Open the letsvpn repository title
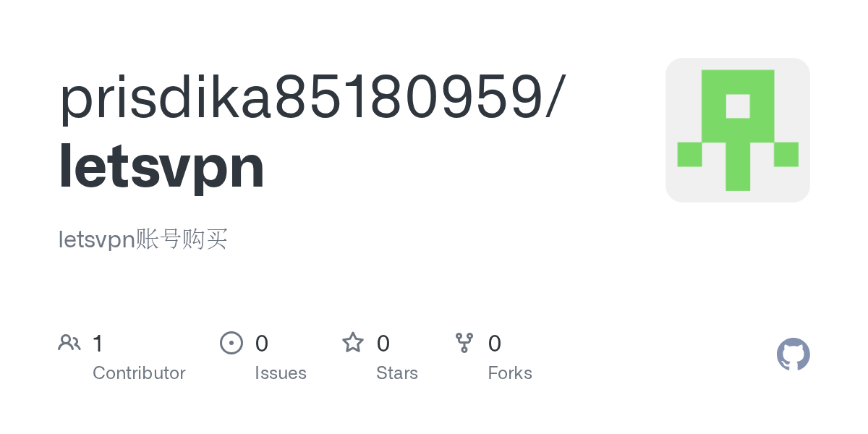 point(161,167)
